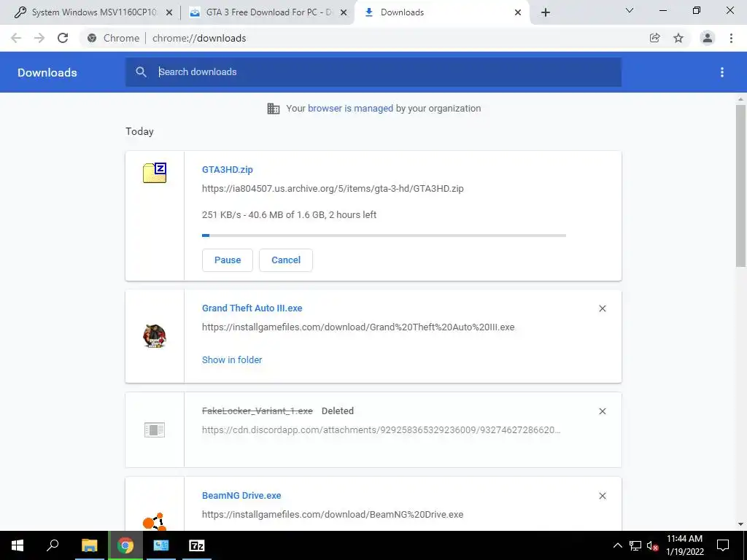
Task: Click the BeamNG Drive.exe file icon
Action: pyautogui.click(x=155, y=522)
